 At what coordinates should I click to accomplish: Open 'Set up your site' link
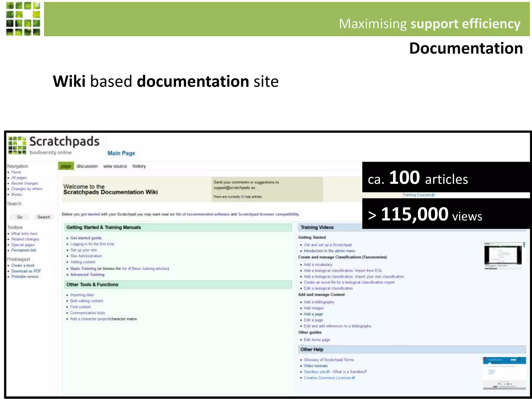(83, 250)
